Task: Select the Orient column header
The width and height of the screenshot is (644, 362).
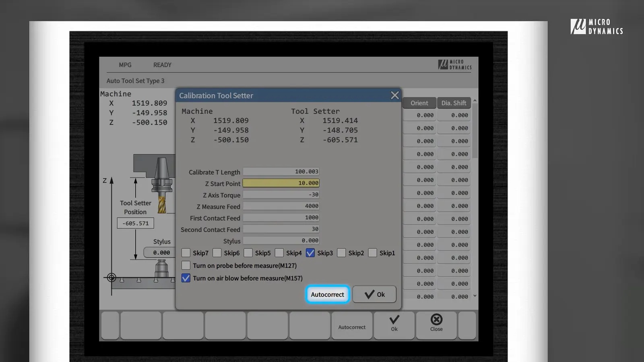Action: click(419, 103)
